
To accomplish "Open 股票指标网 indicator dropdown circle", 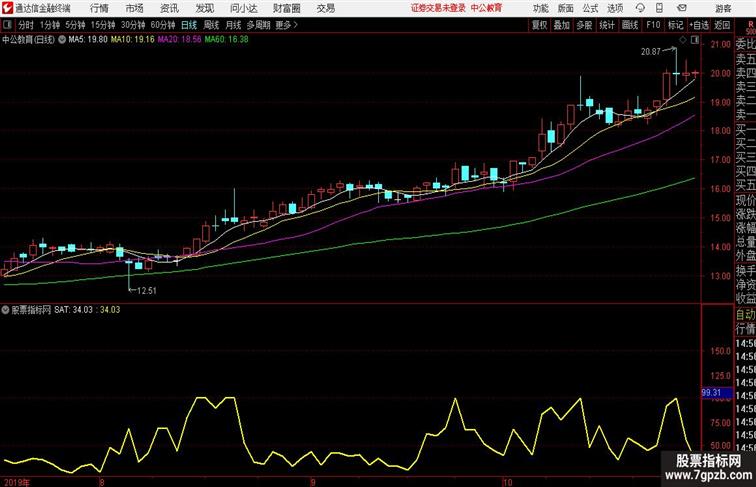I will 5,310.
